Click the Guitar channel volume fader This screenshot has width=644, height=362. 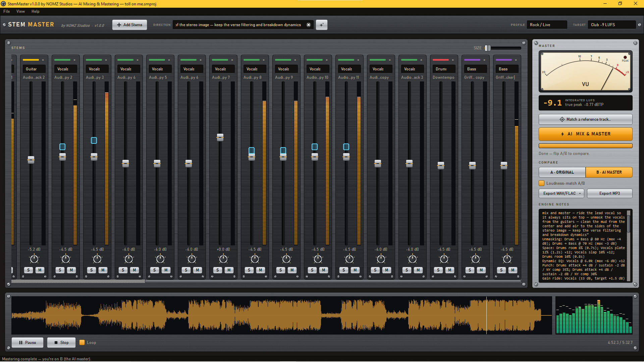point(31,160)
